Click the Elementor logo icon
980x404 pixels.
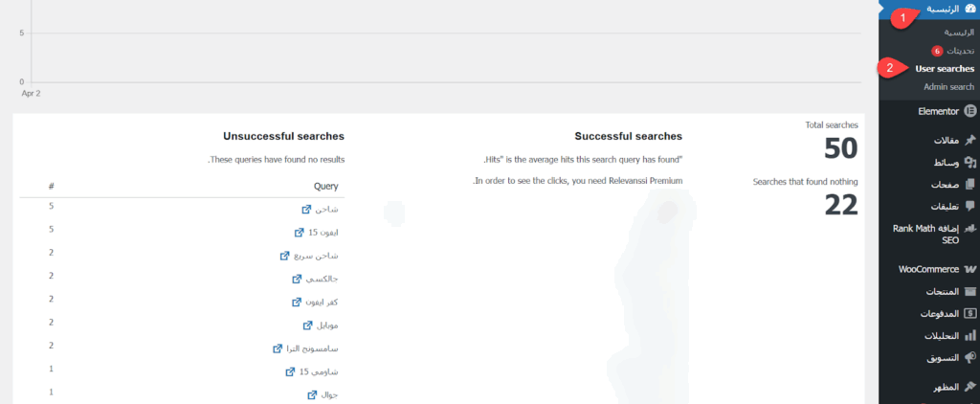970,111
